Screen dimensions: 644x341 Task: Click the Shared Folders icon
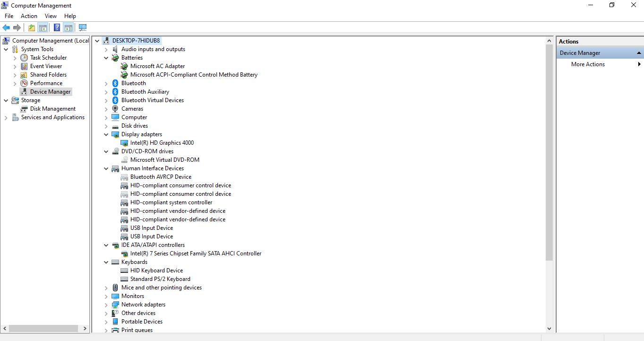click(24, 75)
